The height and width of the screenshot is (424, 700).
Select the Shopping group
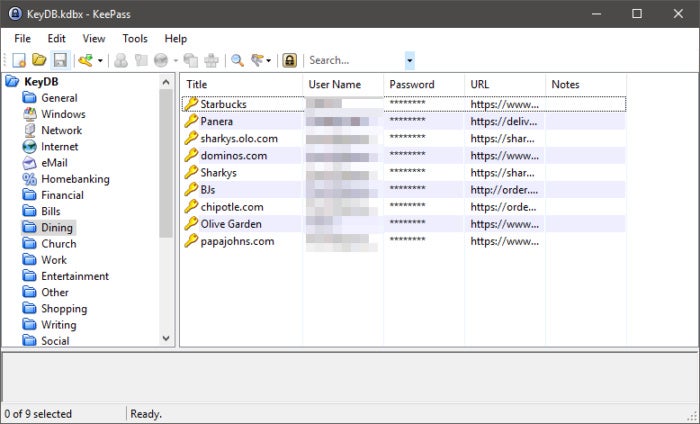pos(64,308)
